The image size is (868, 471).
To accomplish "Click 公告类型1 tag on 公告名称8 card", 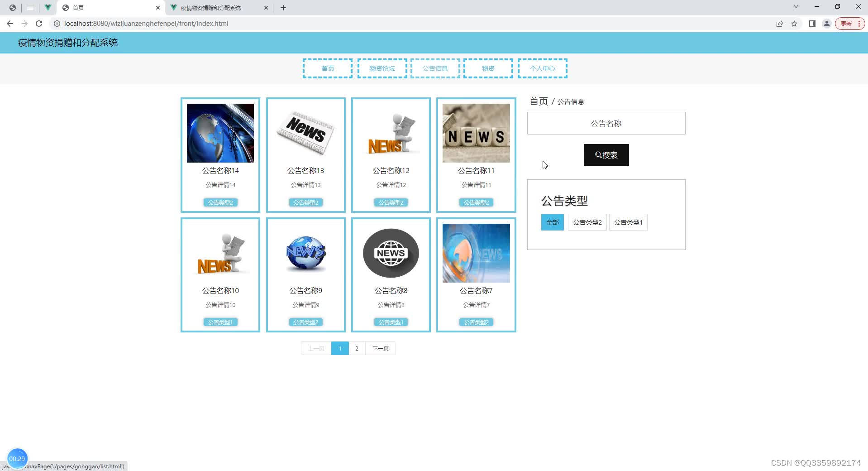I will [391, 322].
